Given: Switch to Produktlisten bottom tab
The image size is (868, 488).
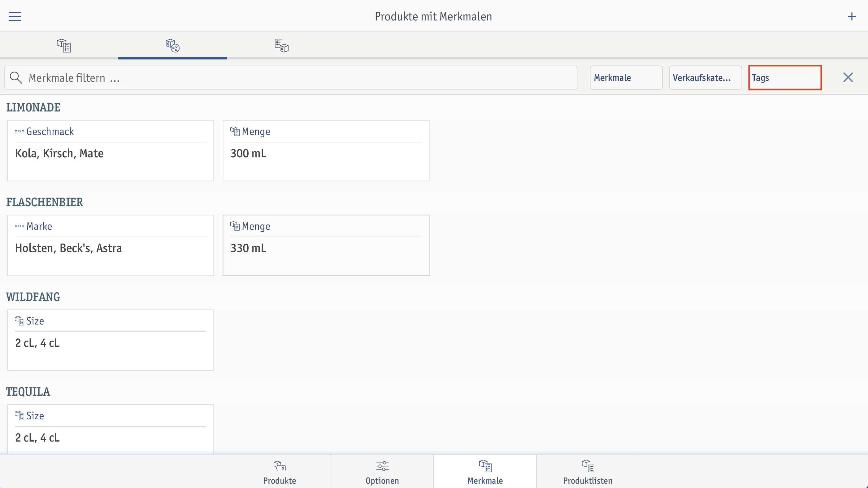Looking at the screenshot, I should coord(588,472).
